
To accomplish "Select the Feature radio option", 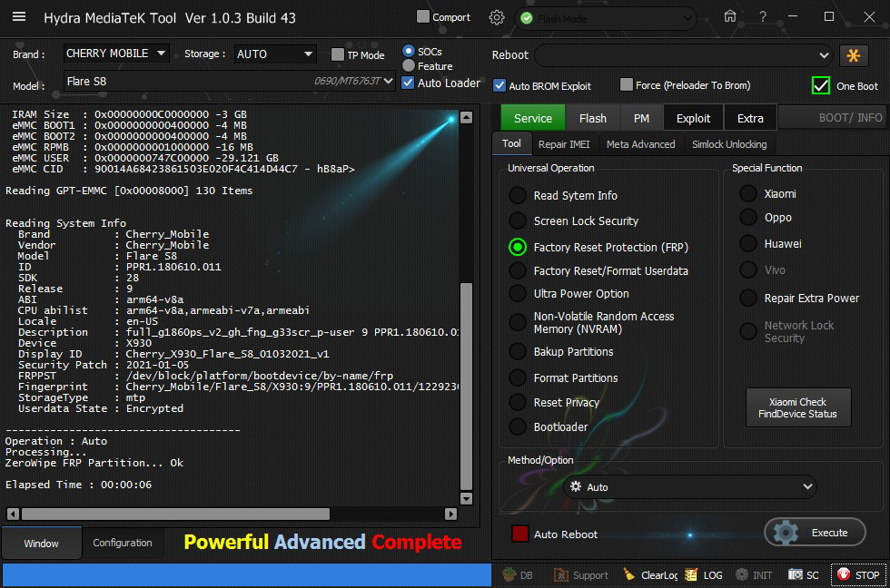I will (x=408, y=65).
